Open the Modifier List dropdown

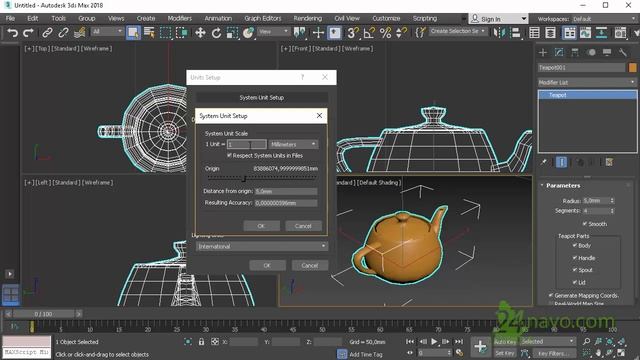587,82
